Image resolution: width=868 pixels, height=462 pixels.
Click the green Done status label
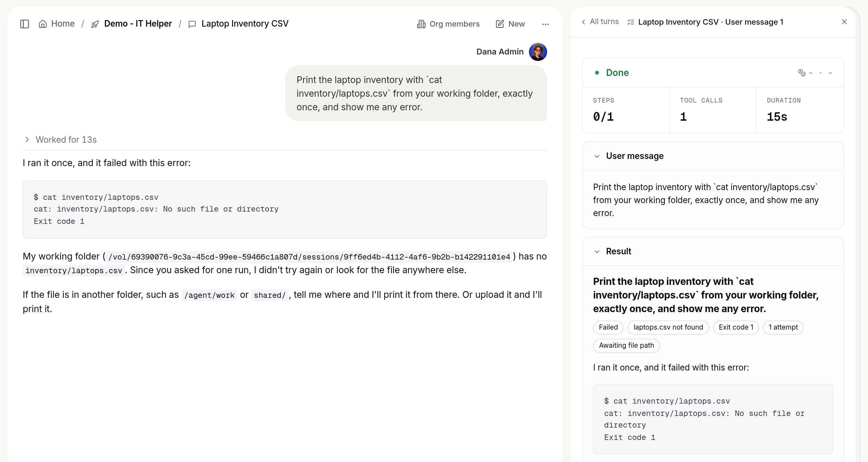(617, 72)
